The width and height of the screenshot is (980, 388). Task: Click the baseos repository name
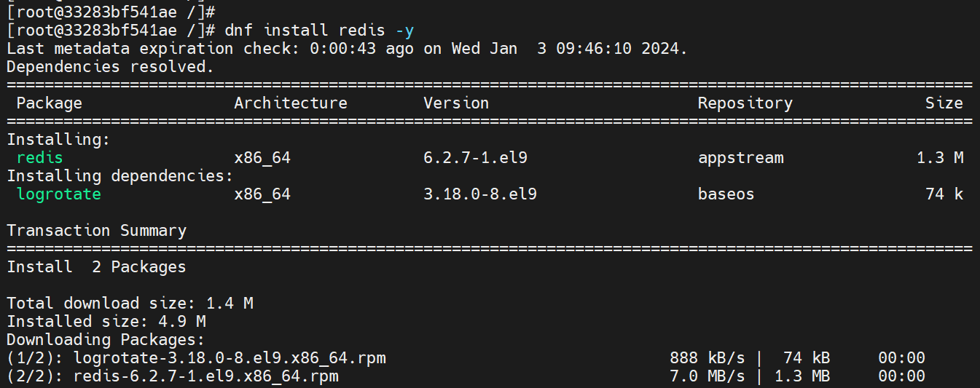pyautogui.click(x=726, y=194)
